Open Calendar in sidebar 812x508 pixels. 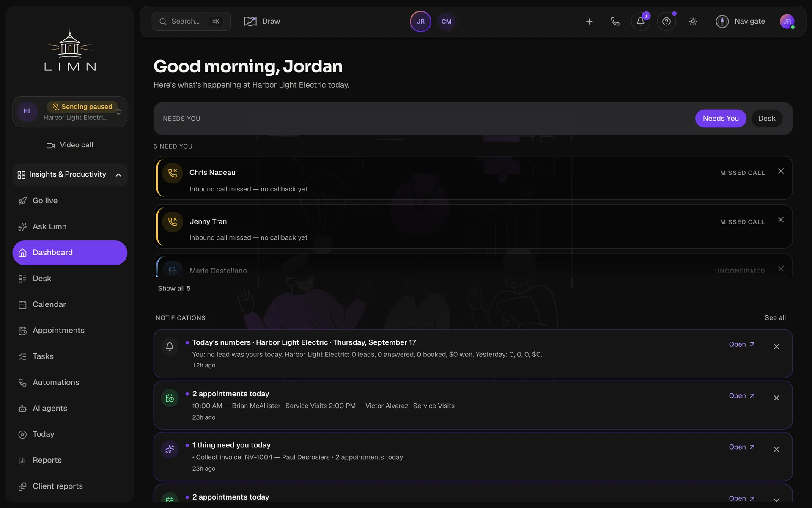click(x=70, y=304)
